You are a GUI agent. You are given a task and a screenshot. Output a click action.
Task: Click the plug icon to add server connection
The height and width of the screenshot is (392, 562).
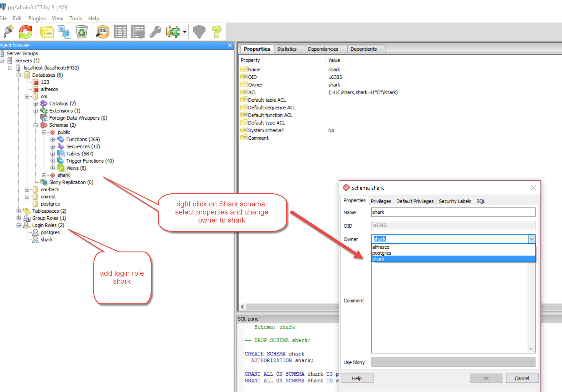[8, 32]
